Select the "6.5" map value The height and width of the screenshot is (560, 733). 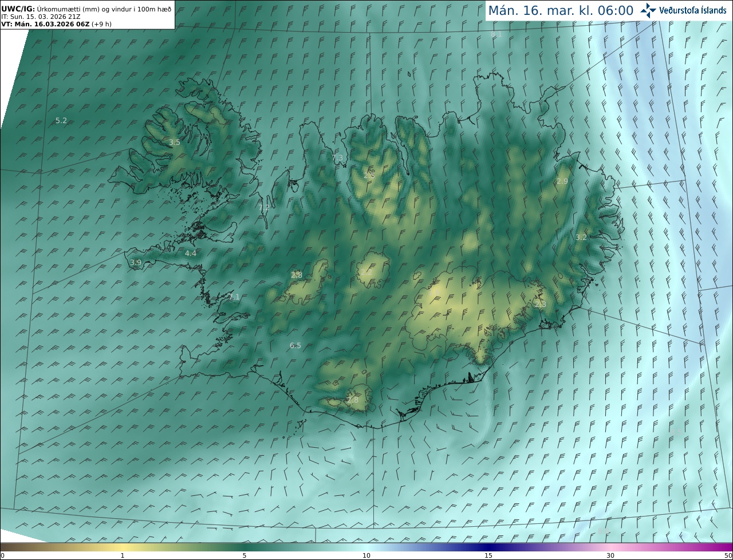295,346
